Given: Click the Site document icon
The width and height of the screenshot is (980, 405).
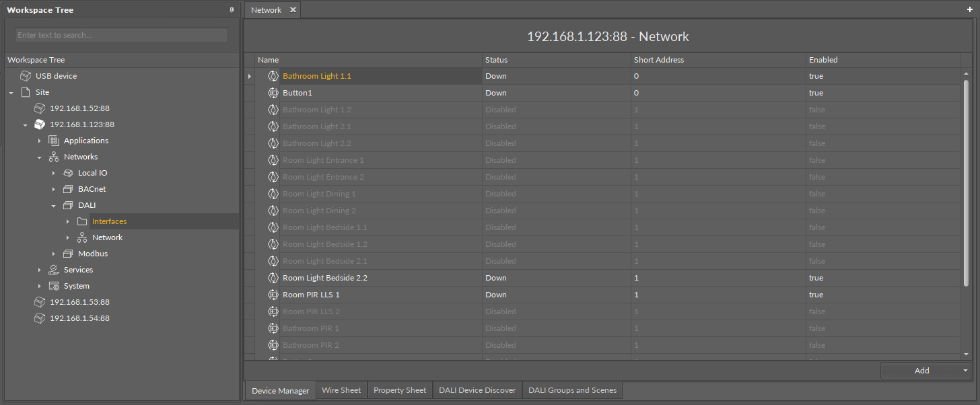Looking at the screenshot, I should 26,92.
